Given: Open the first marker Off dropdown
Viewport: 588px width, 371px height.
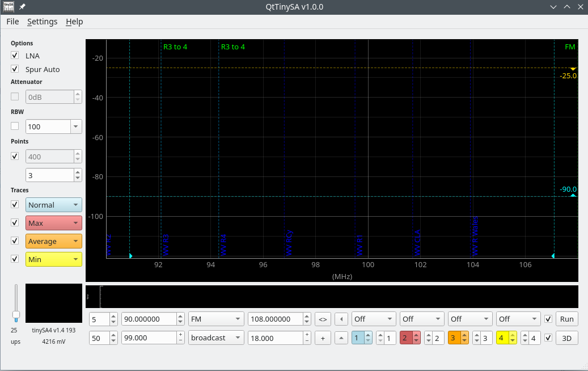Looking at the screenshot, I should (374, 319).
